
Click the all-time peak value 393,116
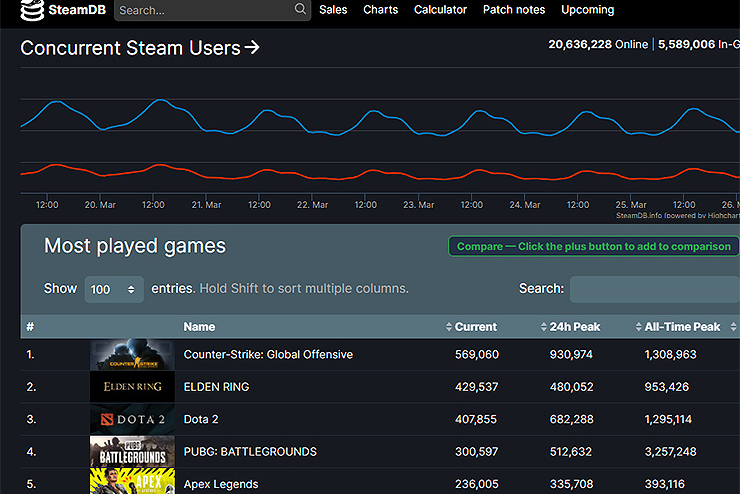click(x=664, y=484)
